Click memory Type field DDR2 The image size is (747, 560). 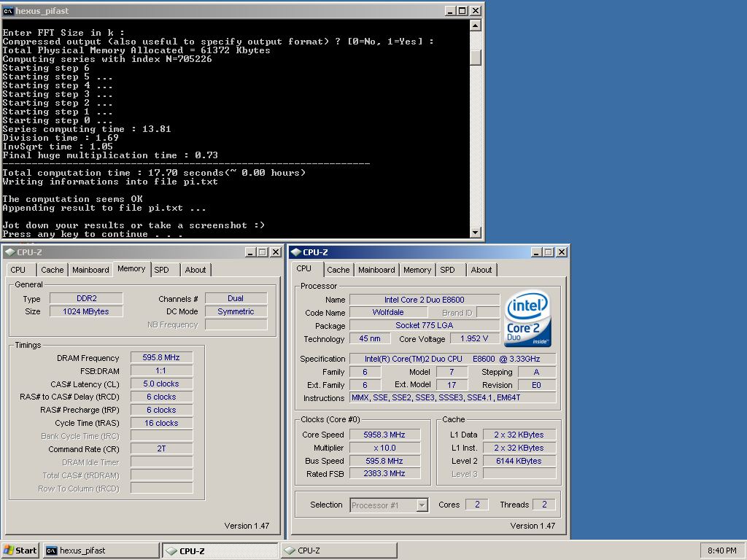pyautogui.click(x=86, y=298)
